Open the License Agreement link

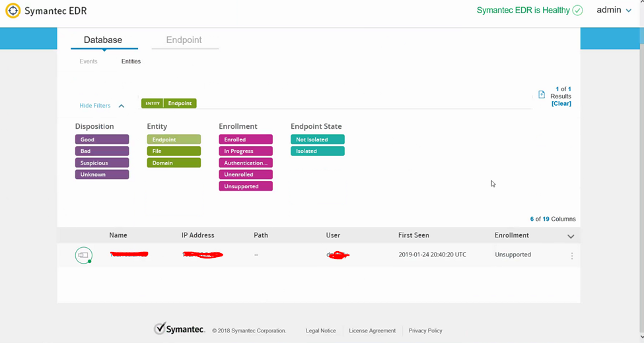click(x=372, y=330)
